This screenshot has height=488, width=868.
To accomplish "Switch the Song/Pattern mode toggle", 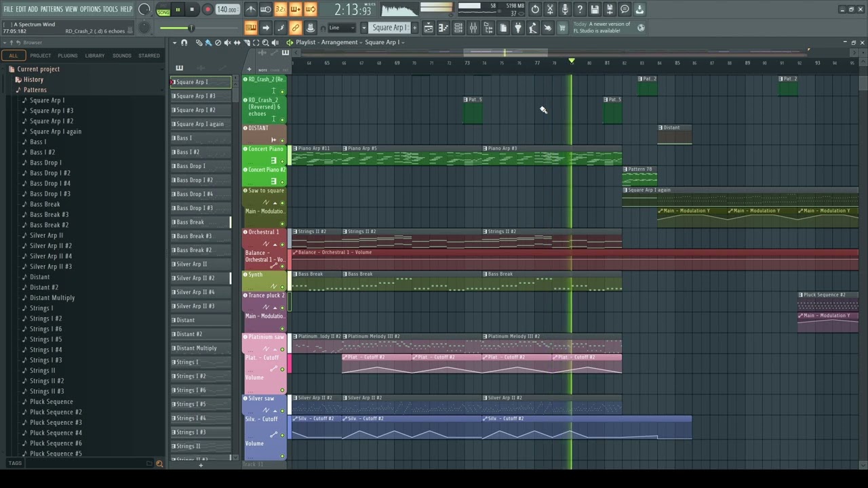I will pos(163,9).
